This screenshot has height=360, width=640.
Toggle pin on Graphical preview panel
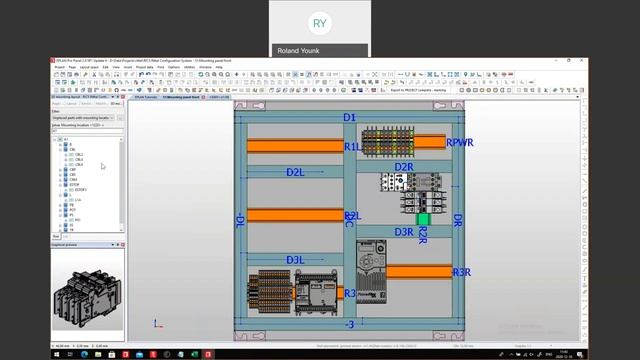(x=118, y=245)
